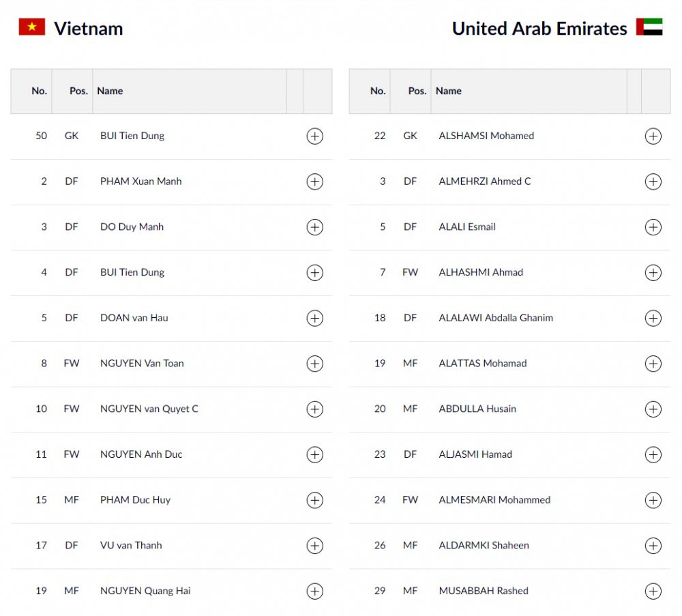
Task: Expand details for goalkeeper BUI Tien Dung number 50
Action: point(314,136)
